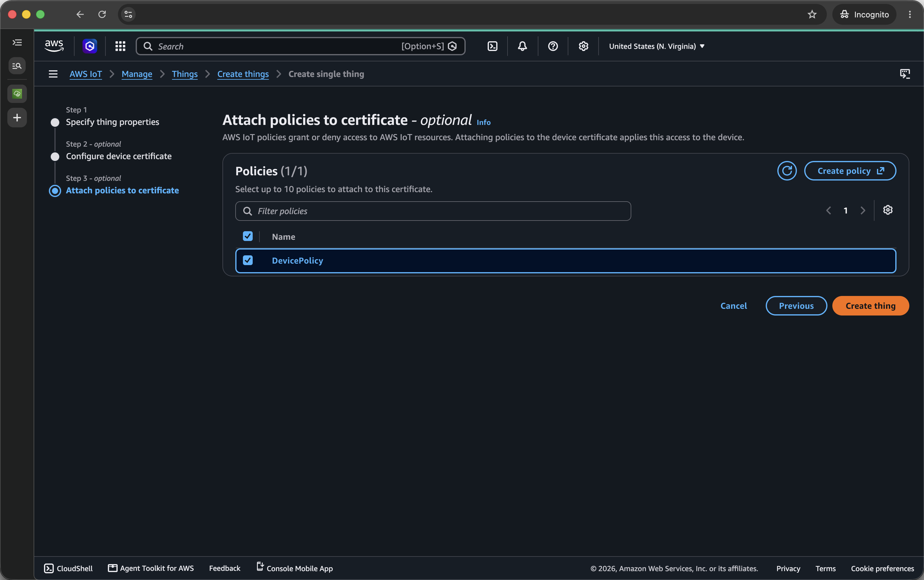Open Manage breadcrumb link
Screen dimensions: 924x580
click(x=137, y=74)
